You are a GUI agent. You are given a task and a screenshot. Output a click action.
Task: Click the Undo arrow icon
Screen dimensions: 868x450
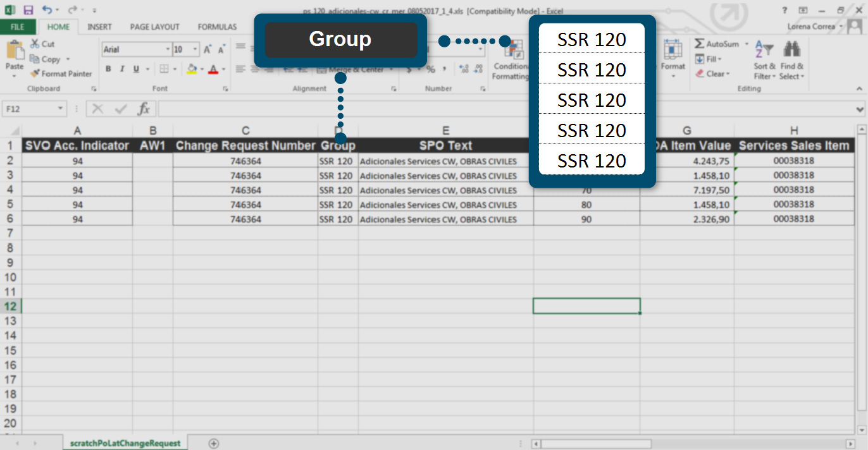pos(47,10)
